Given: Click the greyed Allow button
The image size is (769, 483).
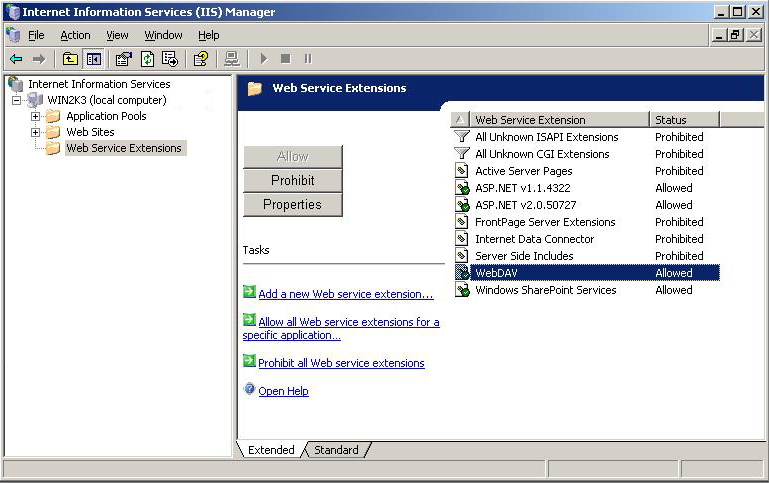Looking at the screenshot, I should click(x=293, y=156).
